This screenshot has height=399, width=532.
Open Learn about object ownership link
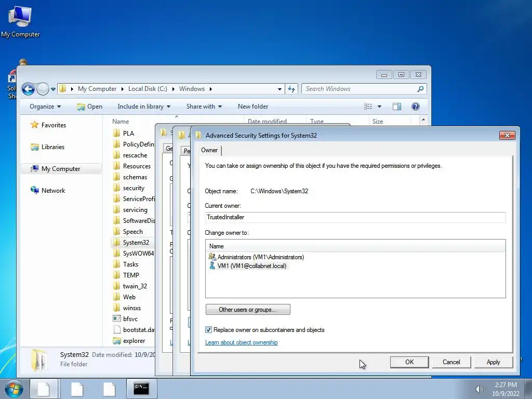coord(241,342)
